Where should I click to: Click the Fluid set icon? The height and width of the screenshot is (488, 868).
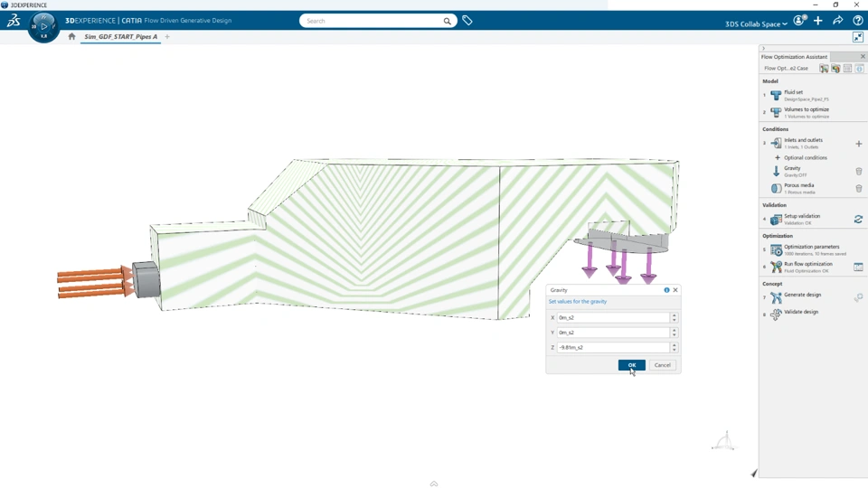[776, 95]
